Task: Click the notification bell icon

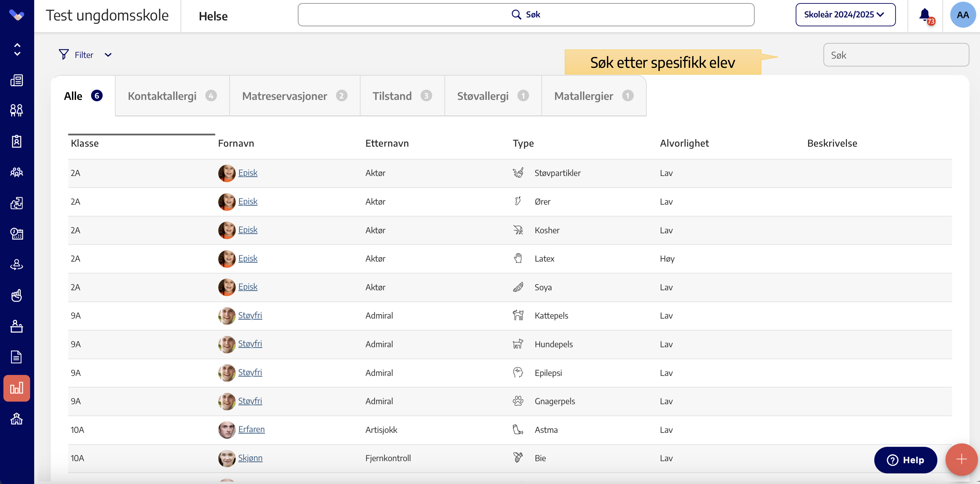Action: pos(925,15)
